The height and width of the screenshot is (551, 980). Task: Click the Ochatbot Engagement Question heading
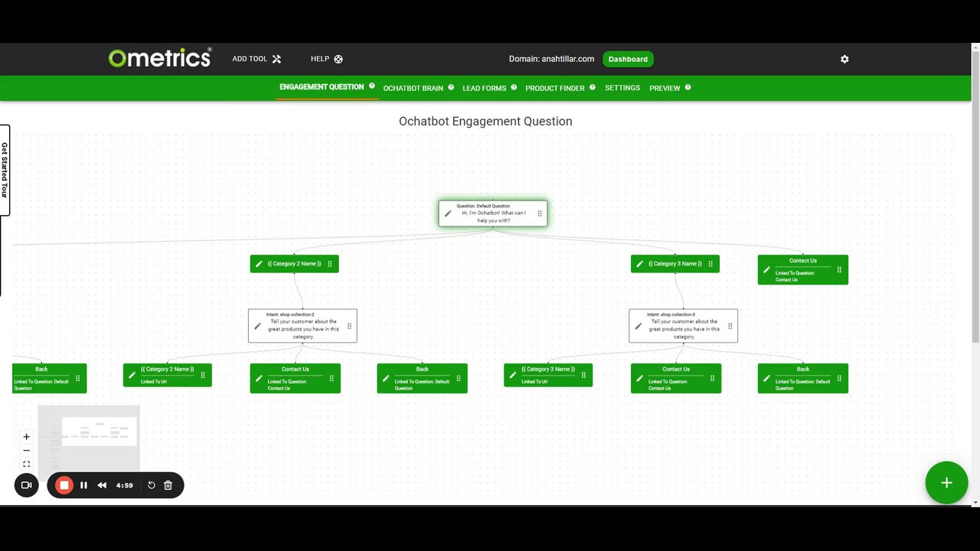click(x=485, y=121)
